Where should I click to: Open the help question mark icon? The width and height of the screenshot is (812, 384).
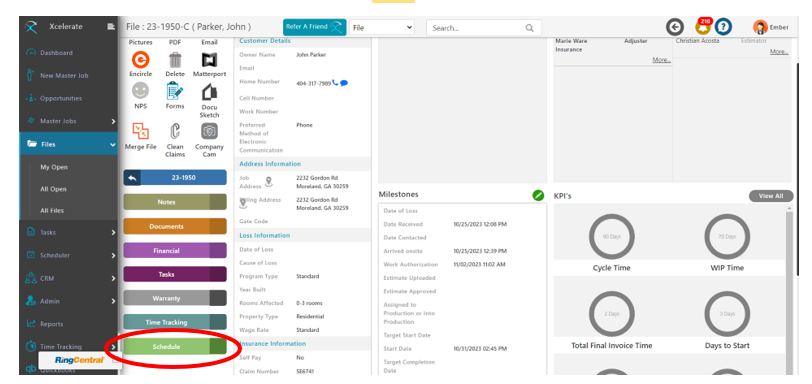(723, 26)
